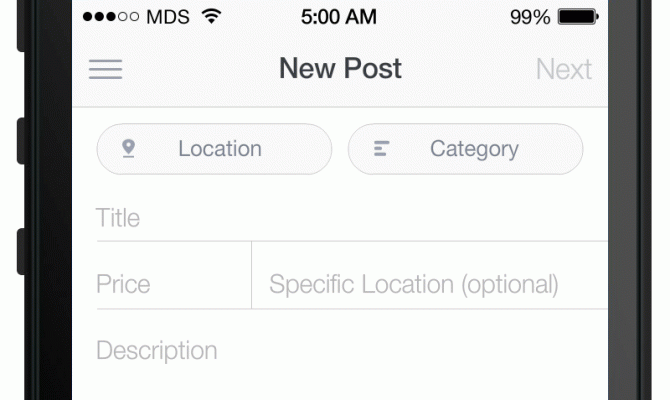This screenshot has width=670, height=400.
Task: Click the 99% battery percentage text
Action: tap(530, 17)
